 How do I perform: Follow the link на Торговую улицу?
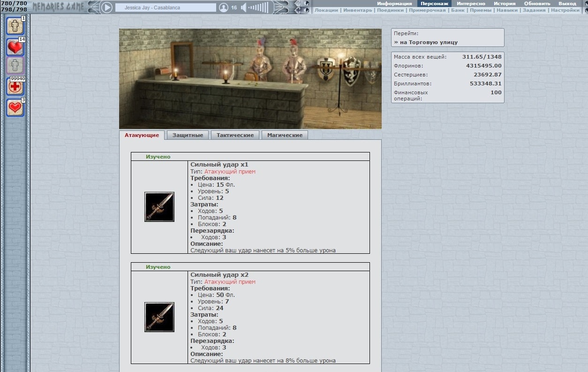click(x=429, y=42)
